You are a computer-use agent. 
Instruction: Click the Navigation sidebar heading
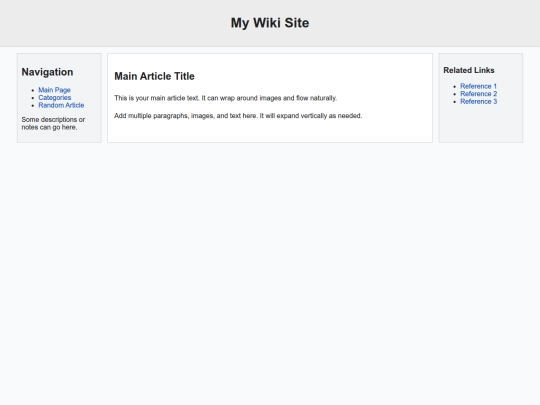click(x=47, y=72)
